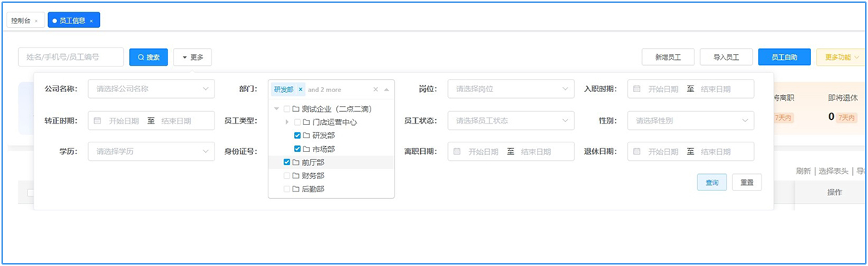Click the 操作 column header
Image resolution: width=868 pixels, height=266 pixels.
click(834, 192)
